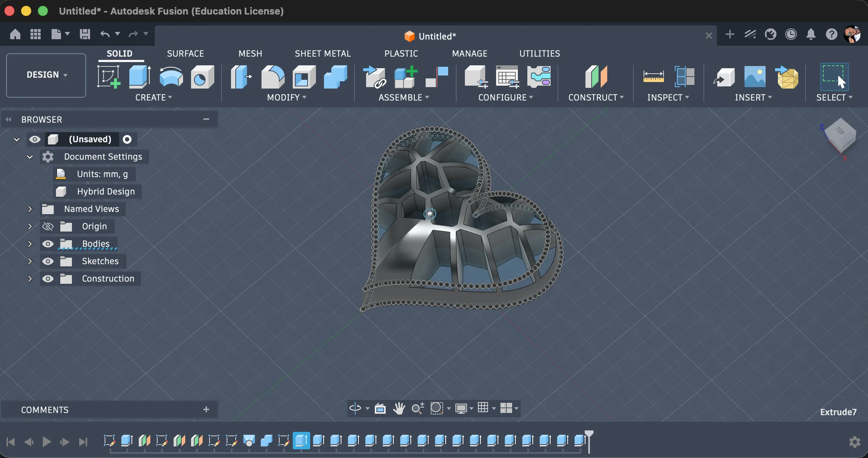The width and height of the screenshot is (868, 458).
Task: Open a new design tab with plus
Action: (730, 34)
